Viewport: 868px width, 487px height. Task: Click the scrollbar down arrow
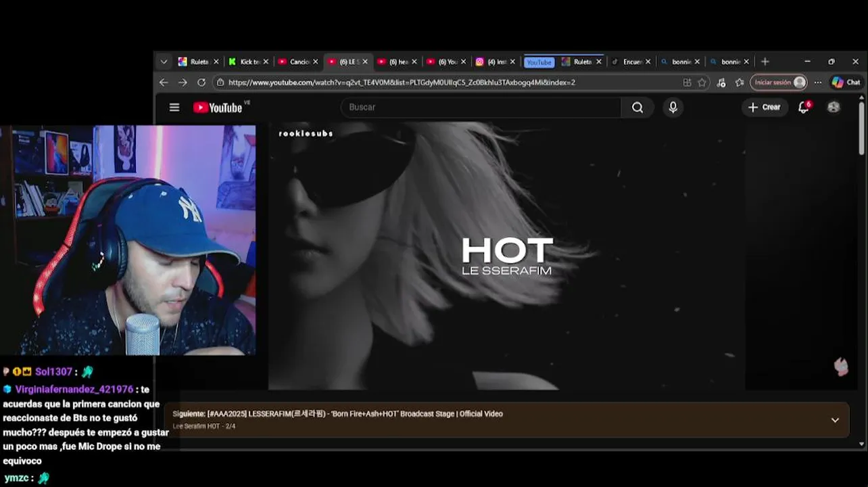(861, 444)
